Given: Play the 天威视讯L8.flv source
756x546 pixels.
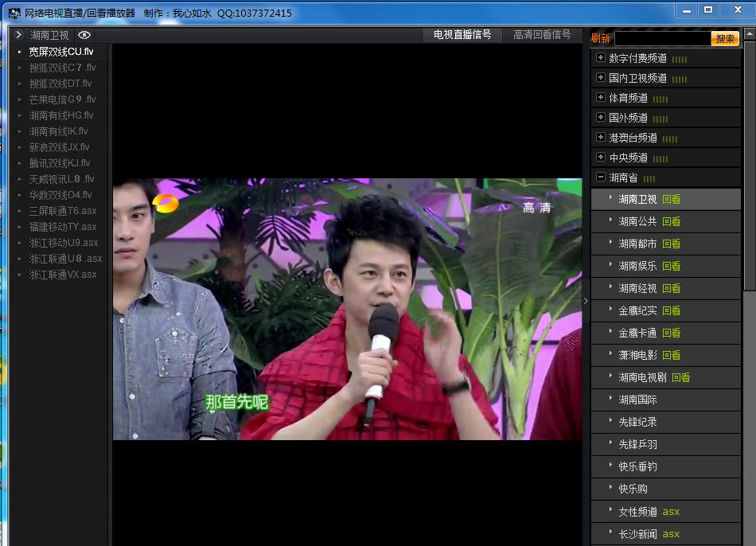Looking at the screenshot, I should pyautogui.click(x=61, y=179).
